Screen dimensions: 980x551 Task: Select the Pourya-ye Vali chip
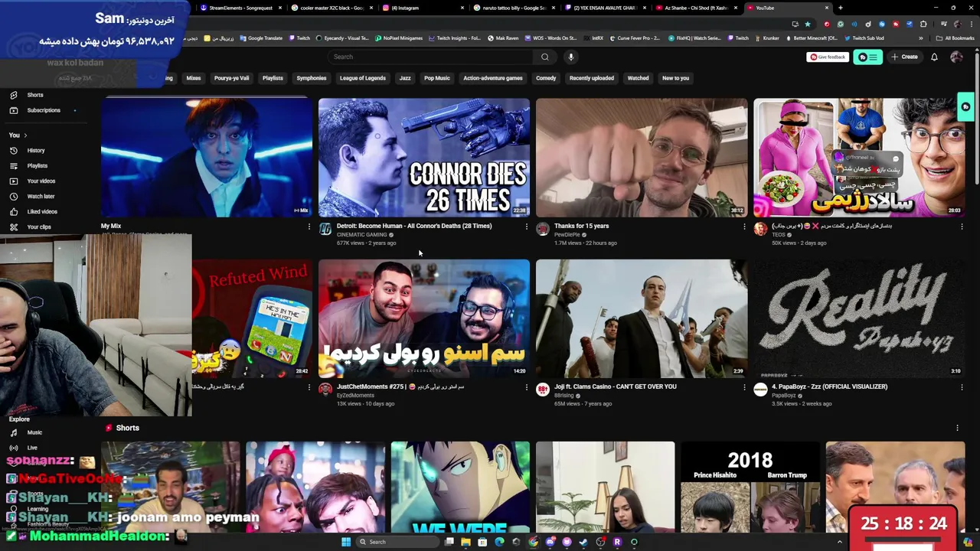(x=231, y=78)
